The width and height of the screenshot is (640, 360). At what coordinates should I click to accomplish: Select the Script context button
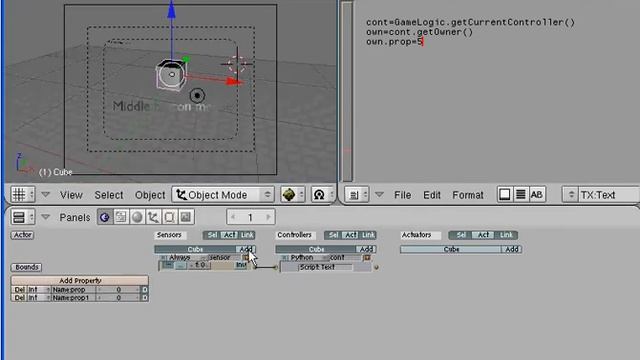point(121,217)
